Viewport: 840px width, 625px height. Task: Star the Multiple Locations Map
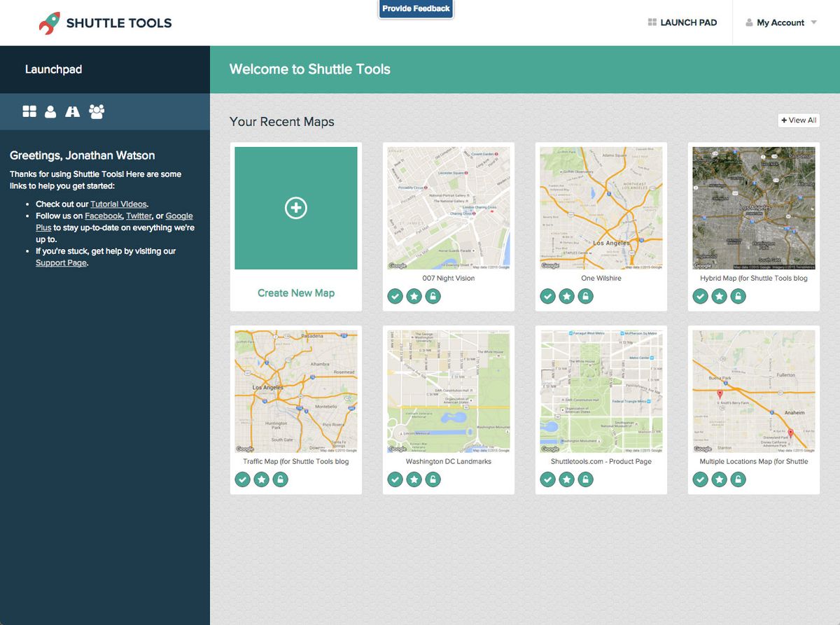click(x=719, y=479)
